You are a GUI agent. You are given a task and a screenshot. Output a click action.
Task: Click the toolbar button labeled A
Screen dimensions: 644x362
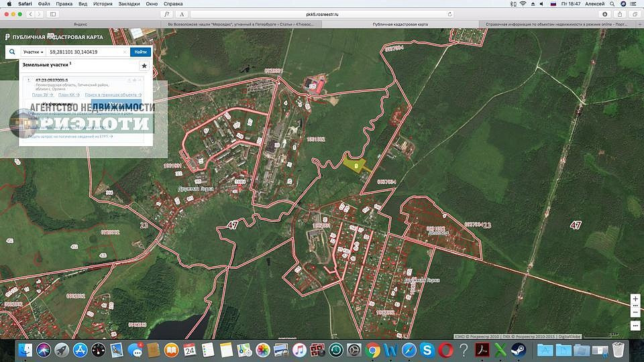point(182,14)
